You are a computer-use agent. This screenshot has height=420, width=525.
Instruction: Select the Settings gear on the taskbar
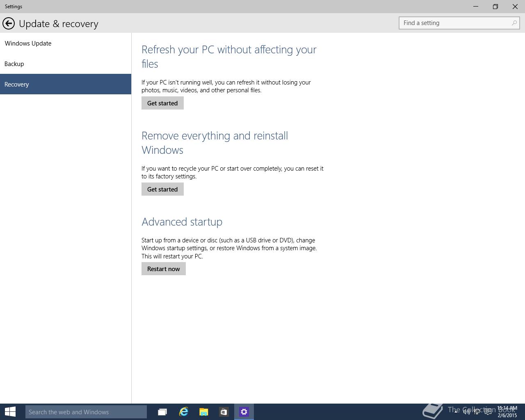(244, 412)
